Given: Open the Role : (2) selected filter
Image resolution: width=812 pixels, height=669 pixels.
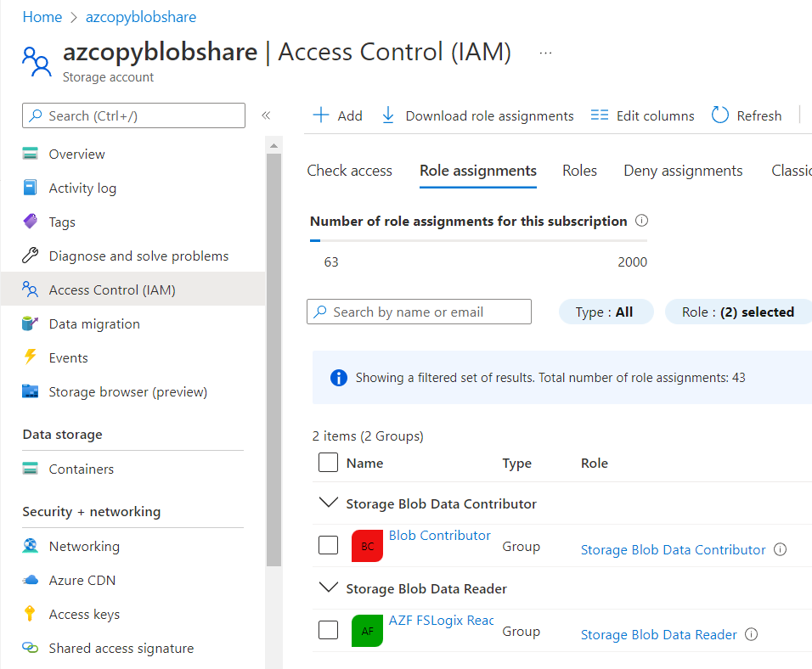Looking at the screenshot, I should [x=738, y=312].
